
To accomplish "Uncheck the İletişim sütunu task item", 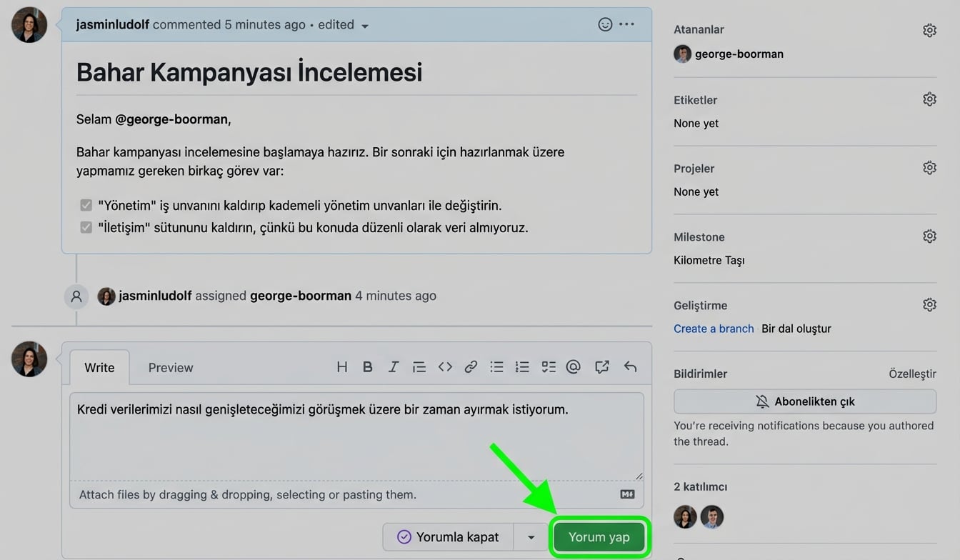I will coord(86,226).
